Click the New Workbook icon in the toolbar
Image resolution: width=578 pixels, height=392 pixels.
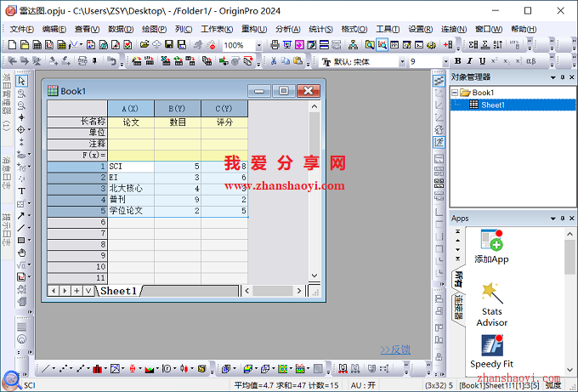[x=37, y=44]
